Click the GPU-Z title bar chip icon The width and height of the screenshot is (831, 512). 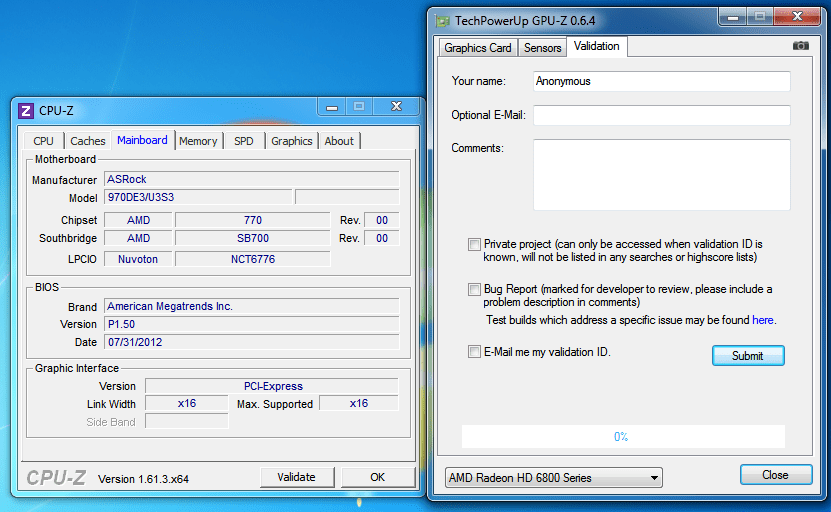pos(443,21)
